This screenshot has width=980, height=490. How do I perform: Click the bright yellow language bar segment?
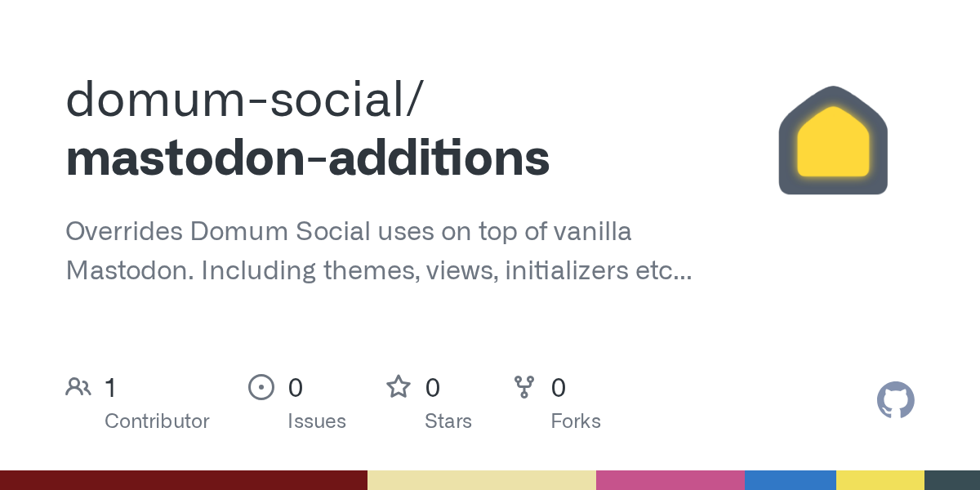click(880, 480)
